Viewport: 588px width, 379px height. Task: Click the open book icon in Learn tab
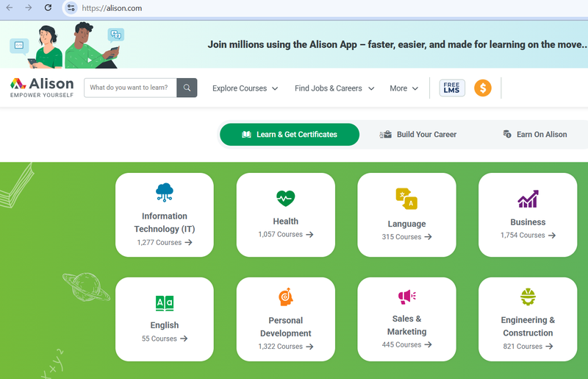tap(246, 135)
